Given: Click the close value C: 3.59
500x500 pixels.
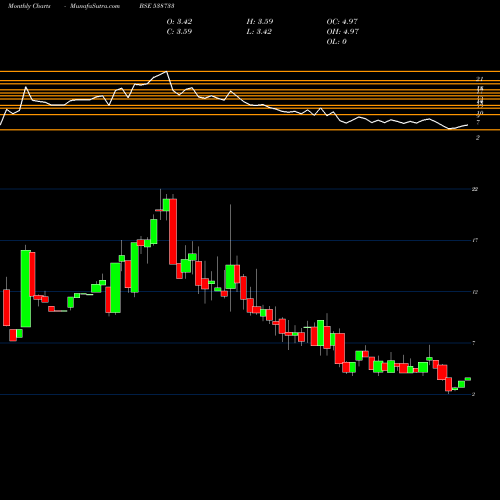Looking at the screenshot, I should click(179, 32).
